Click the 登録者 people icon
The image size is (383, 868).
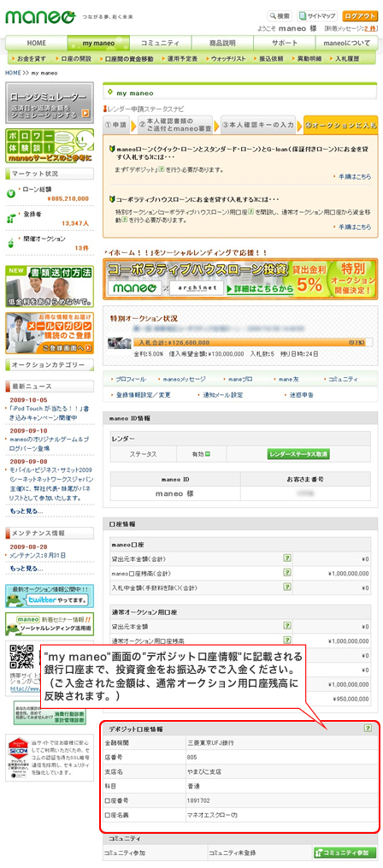11,218
